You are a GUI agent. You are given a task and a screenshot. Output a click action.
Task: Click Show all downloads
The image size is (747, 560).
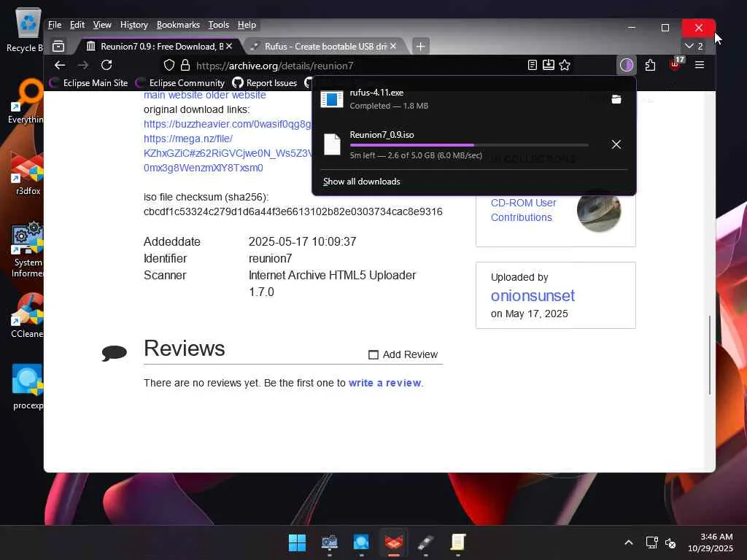click(362, 182)
